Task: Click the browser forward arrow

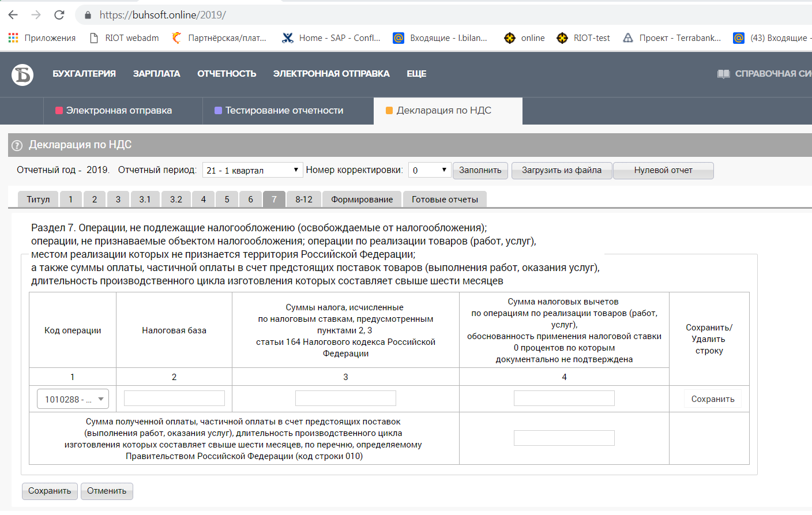Action: (36, 15)
